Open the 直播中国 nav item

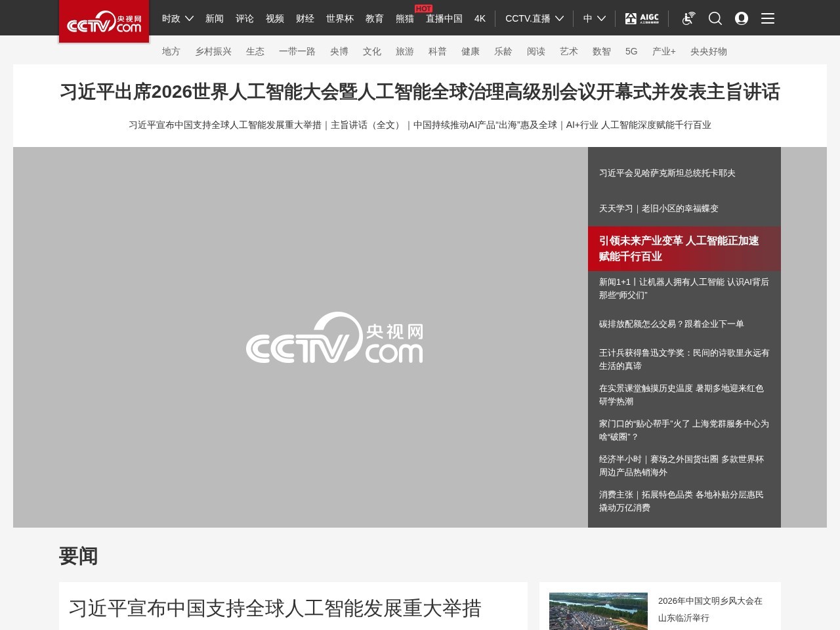444,18
